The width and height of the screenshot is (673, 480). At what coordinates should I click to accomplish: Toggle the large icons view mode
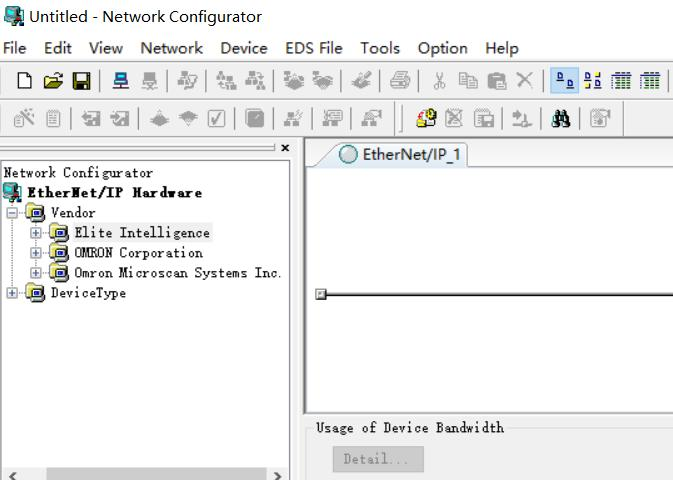[564, 81]
